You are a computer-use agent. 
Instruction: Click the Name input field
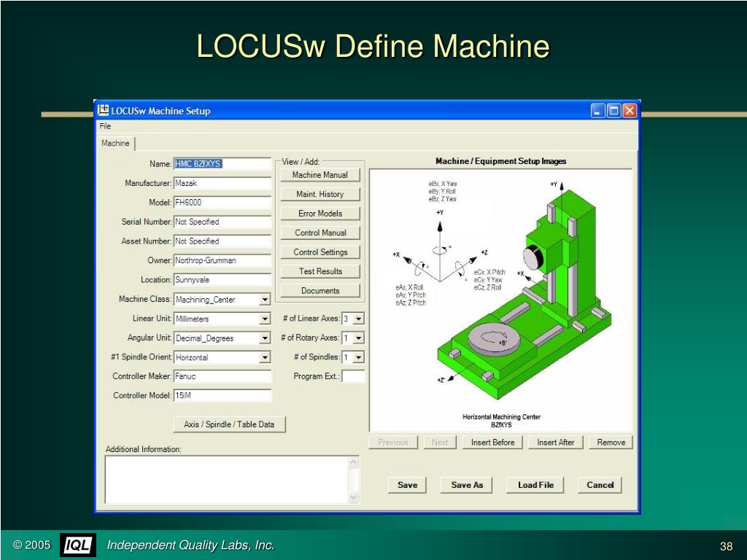(222, 164)
